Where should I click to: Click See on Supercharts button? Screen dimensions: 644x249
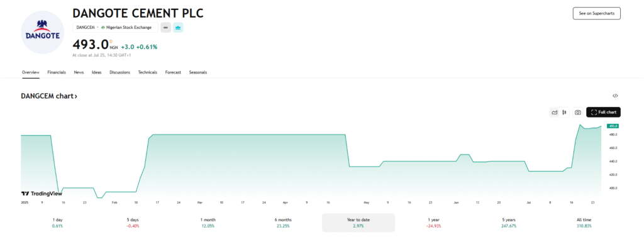pos(596,13)
